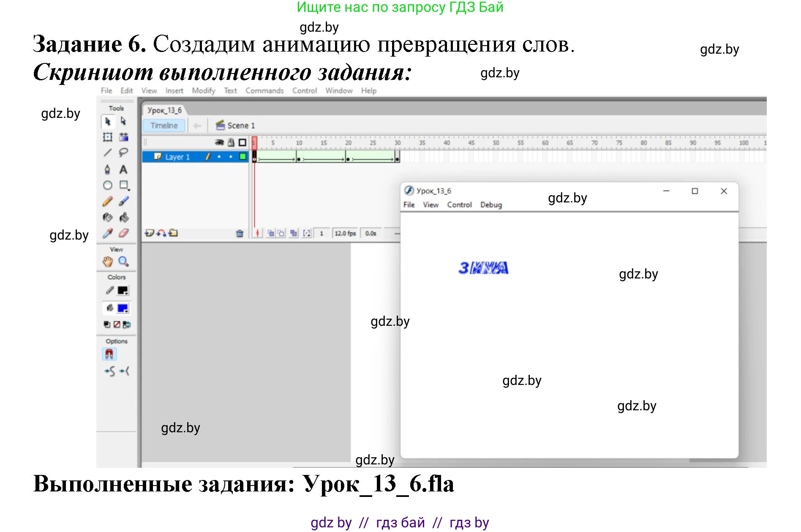Lock Layer 1
Viewport: 801px width, 532px height.
click(x=231, y=157)
